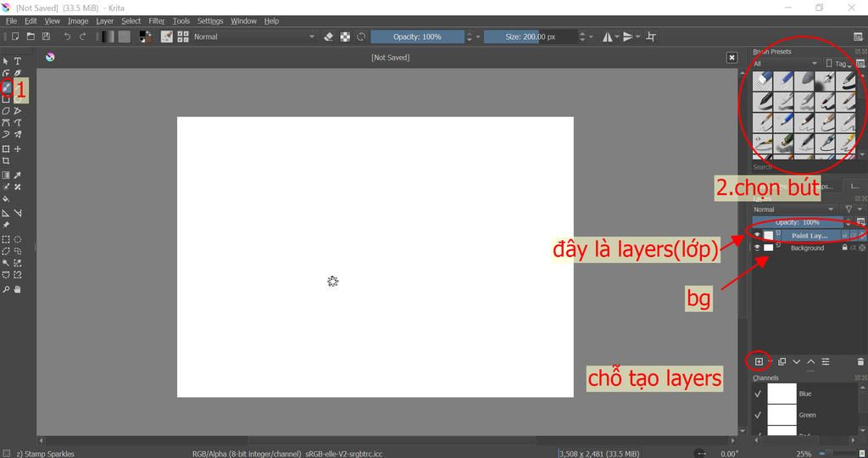Screen dimensions: 868x458
Task: Expand vertical mirror options arrow
Action: [637, 36]
